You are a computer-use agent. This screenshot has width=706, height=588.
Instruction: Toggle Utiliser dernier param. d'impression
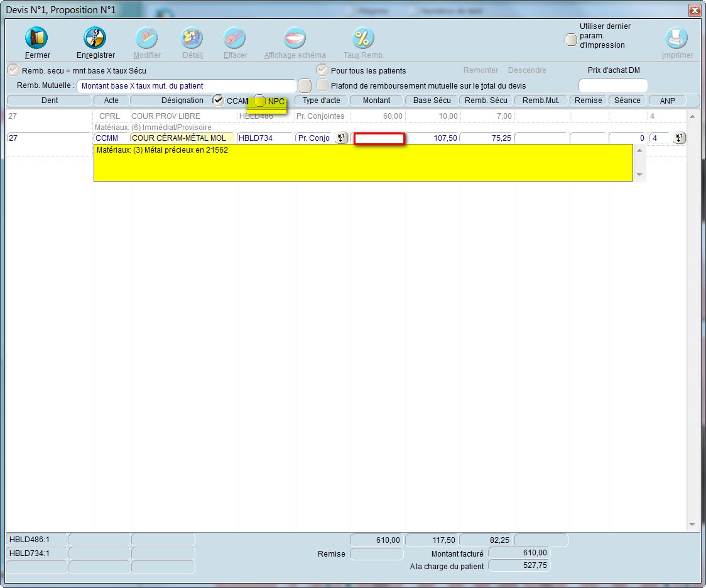[x=570, y=40]
